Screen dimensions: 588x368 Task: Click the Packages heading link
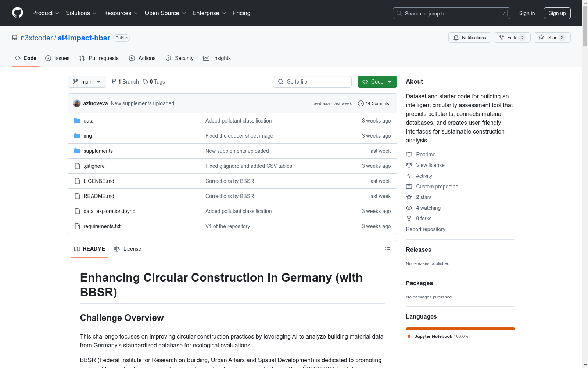419,283
